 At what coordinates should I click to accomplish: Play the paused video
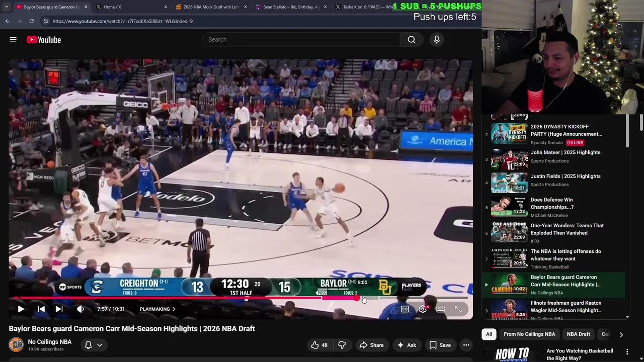pos(21,309)
